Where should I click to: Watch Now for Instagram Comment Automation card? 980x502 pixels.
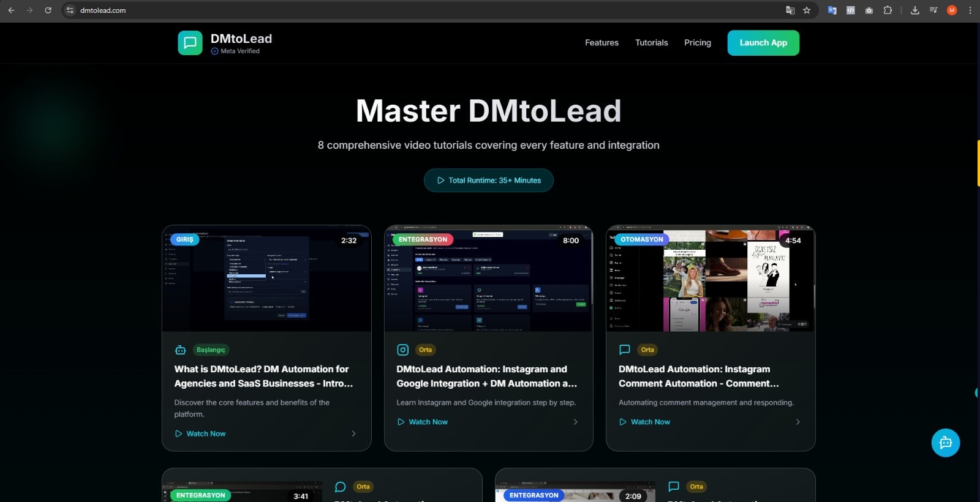645,422
